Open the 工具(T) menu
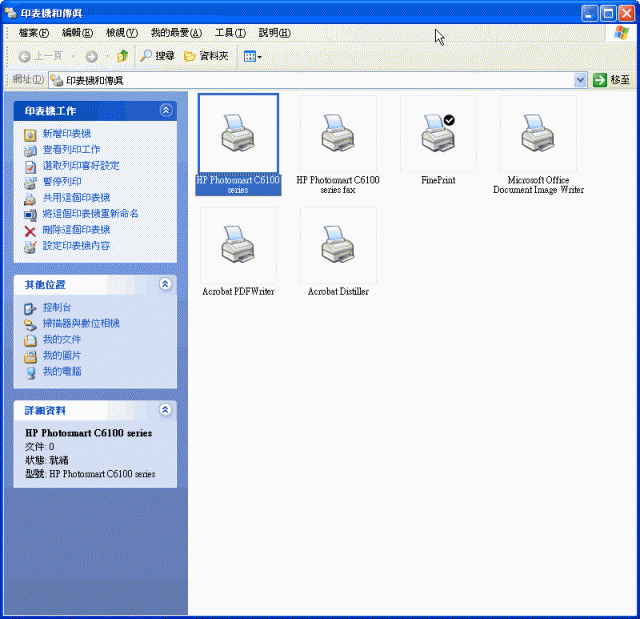This screenshot has width=640, height=619. point(230,33)
